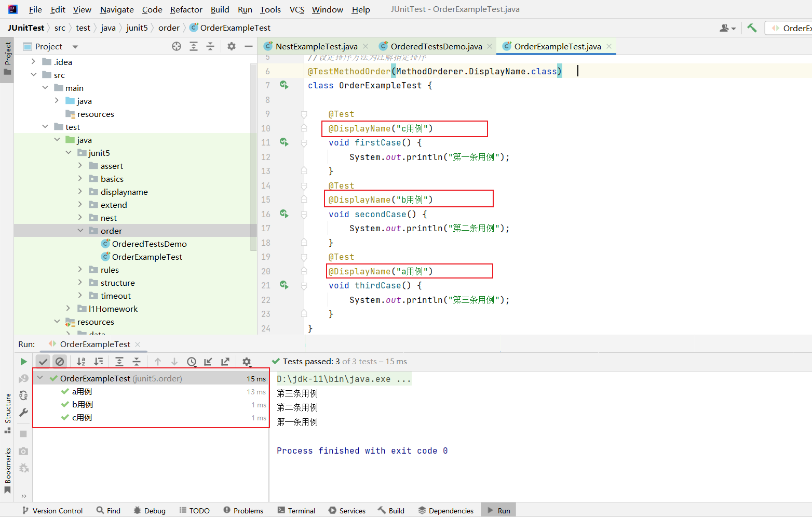Export test results from Run toolbar
Image resolution: width=812 pixels, height=517 pixels.
225,362
